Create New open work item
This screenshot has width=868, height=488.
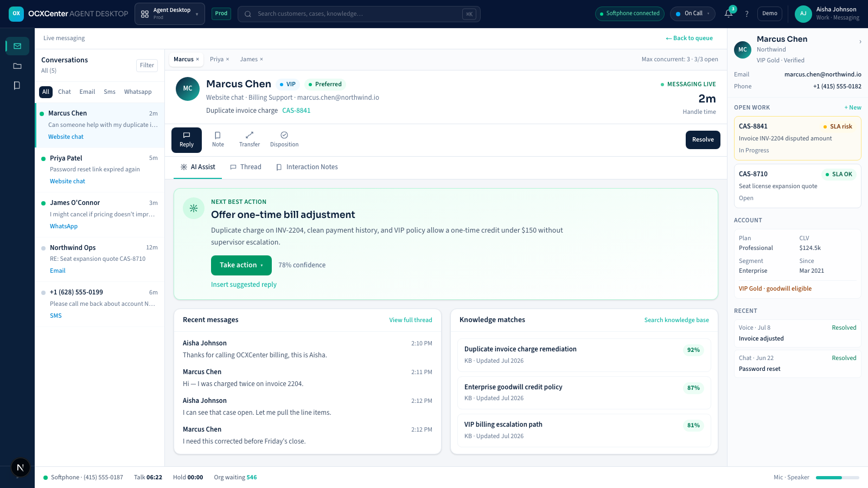[x=853, y=107]
